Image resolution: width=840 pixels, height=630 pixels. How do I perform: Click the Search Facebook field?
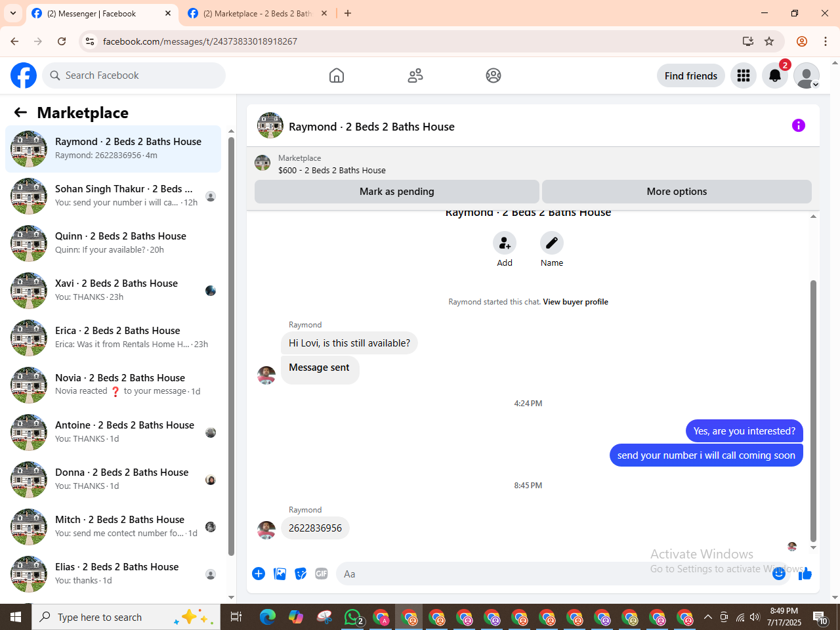tap(134, 75)
